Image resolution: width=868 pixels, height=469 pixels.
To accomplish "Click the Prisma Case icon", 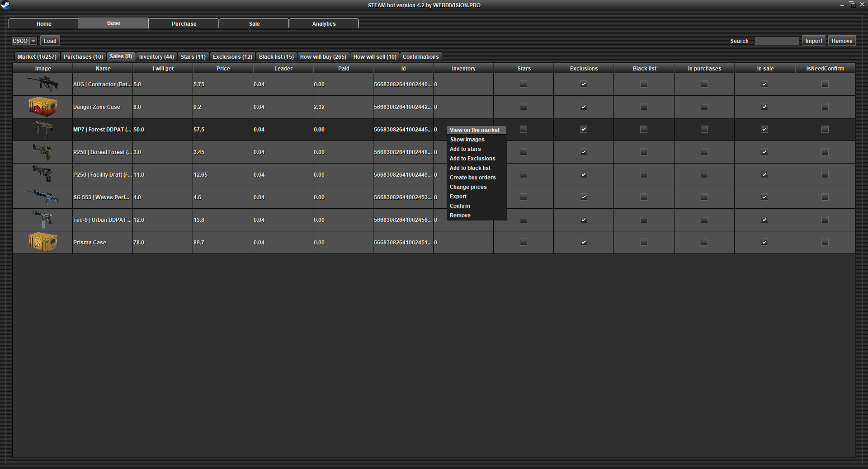I will (x=42, y=242).
